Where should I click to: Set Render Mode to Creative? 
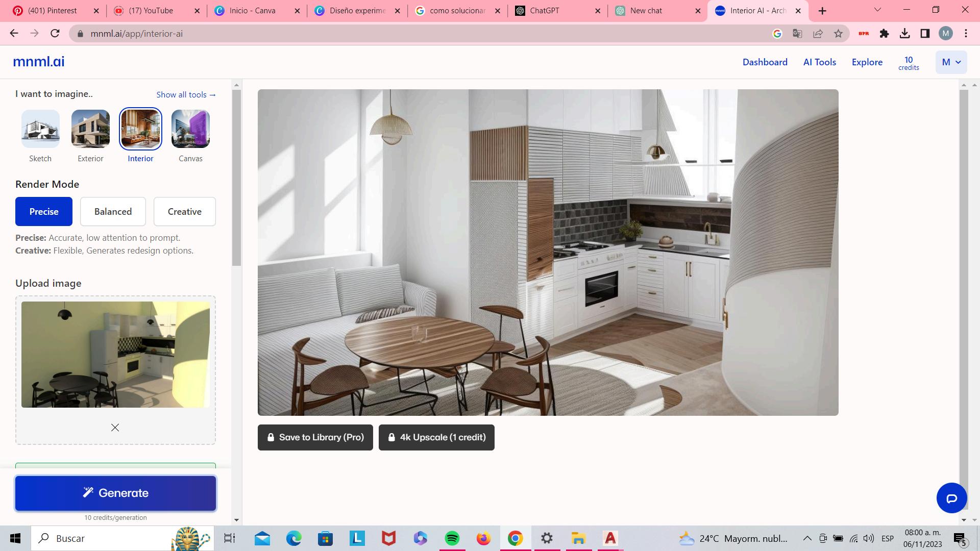[184, 211]
